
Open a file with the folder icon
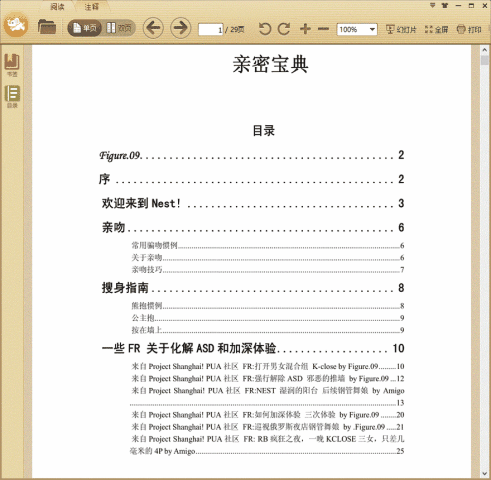click(x=47, y=27)
